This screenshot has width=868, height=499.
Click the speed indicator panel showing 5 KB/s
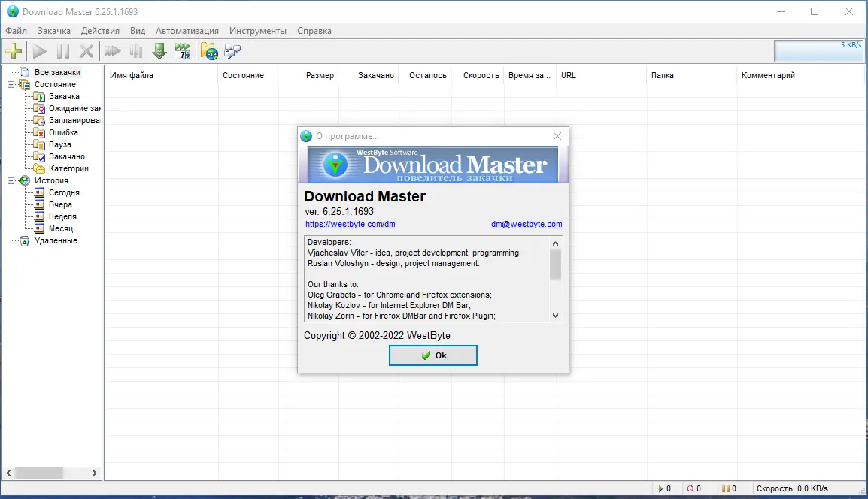[x=819, y=51]
